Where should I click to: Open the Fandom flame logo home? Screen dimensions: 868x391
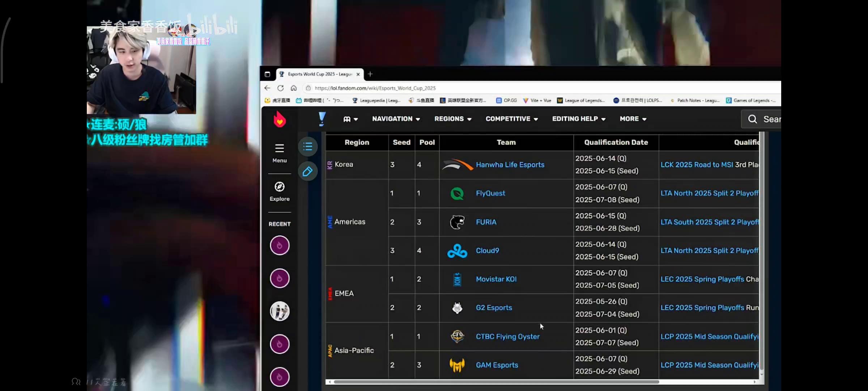point(280,119)
